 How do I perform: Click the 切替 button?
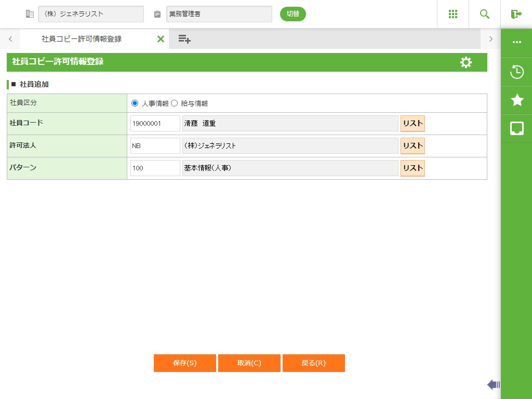(x=293, y=14)
